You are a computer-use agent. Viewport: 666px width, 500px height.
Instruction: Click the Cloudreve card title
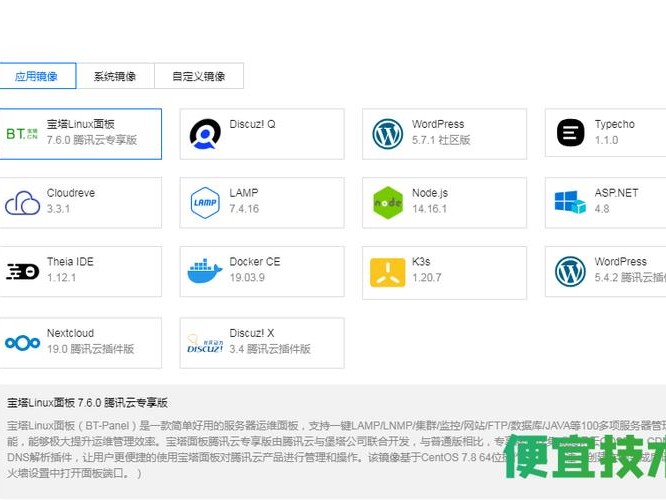(71, 193)
